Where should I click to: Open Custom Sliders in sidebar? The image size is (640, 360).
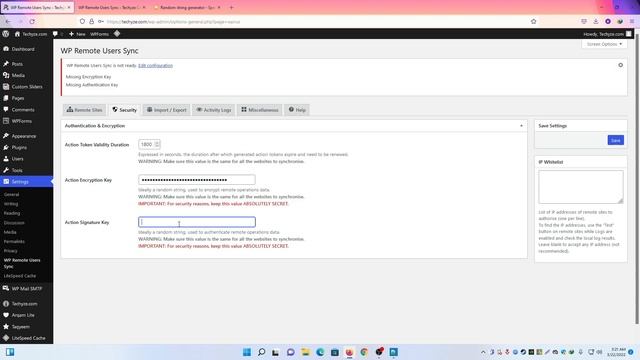tap(27, 87)
